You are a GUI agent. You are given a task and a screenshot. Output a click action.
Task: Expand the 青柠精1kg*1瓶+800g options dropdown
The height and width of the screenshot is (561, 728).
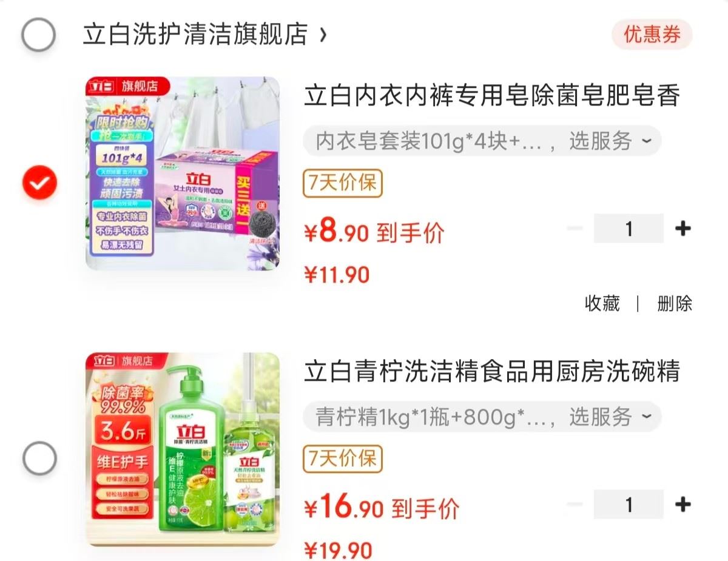point(482,417)
